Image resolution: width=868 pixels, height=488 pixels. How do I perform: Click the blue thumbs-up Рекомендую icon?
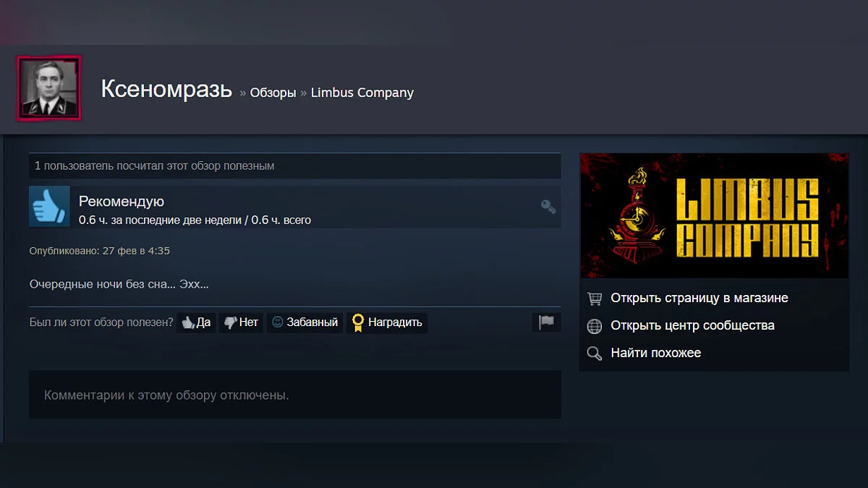tap(49, 206)
